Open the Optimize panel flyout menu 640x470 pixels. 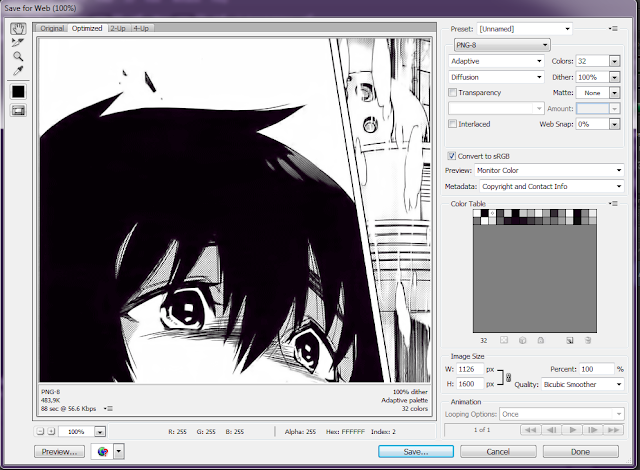[x=613, y=29]
